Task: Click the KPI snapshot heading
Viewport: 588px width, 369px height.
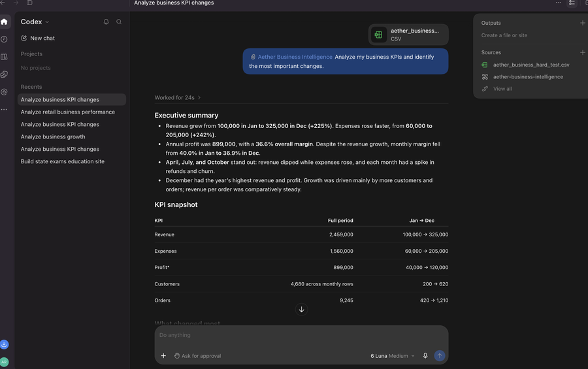Action: 176,205
